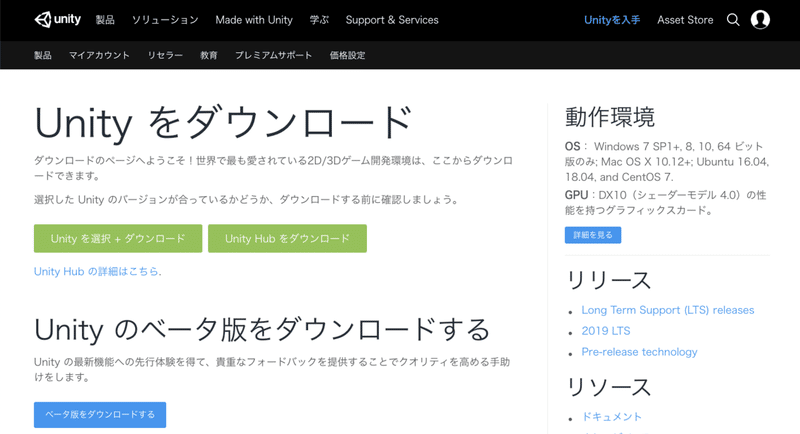Go to Asset Store
The height and width of the screenshot is (434, 800).
pos(685,20)
